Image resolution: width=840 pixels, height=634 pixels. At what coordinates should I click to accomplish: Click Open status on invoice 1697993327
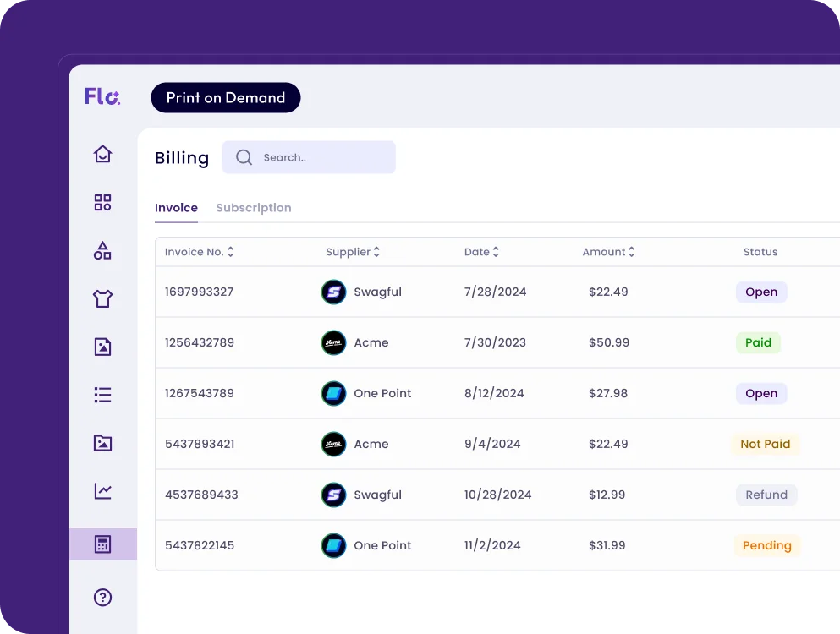point(761,292)
